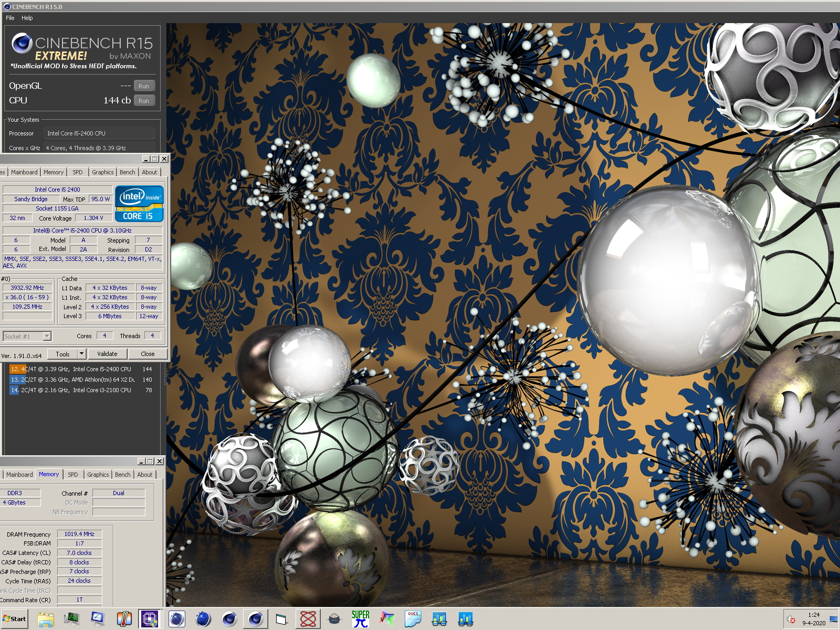Open the DOC1 document taskbar icon
840x630 pixels.
pyautogui.click(x=413, y=619)
